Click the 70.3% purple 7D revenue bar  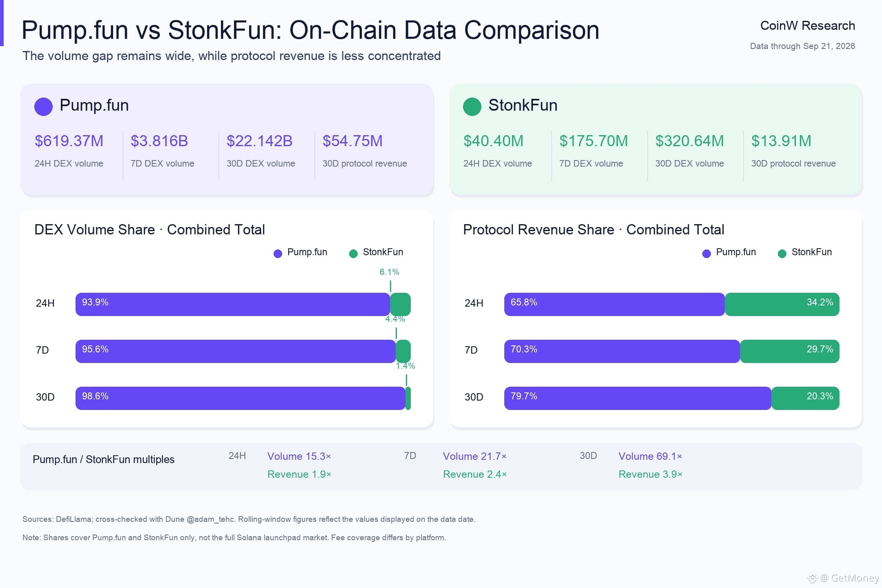(x=622, y=351)
